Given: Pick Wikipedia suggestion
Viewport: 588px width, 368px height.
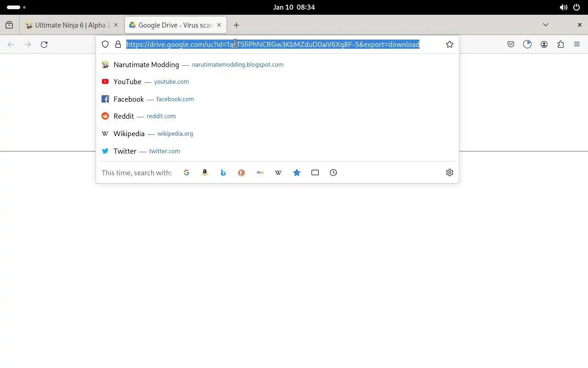Looking at the screenshot, I should click(277, 133).
